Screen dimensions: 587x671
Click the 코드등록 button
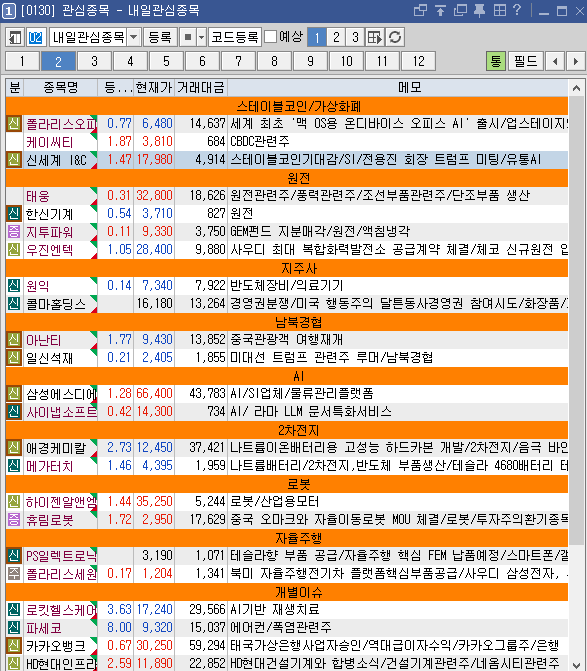(235, 37)
